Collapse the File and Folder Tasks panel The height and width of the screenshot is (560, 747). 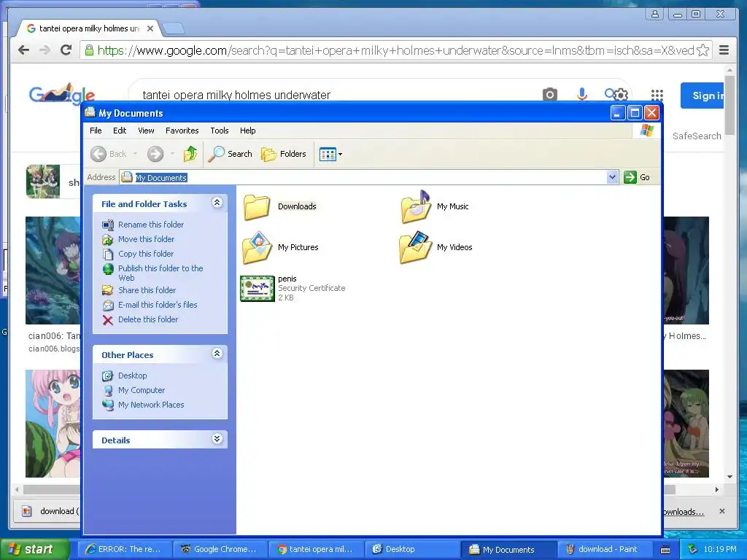pos(217,203)
